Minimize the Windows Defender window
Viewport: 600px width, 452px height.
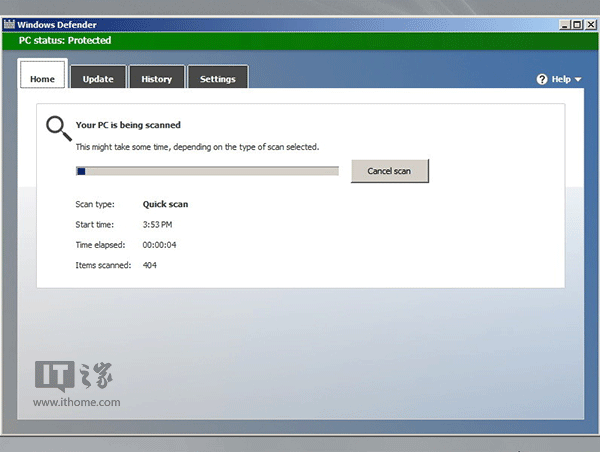pyautogui.click(x=563, y=23)
